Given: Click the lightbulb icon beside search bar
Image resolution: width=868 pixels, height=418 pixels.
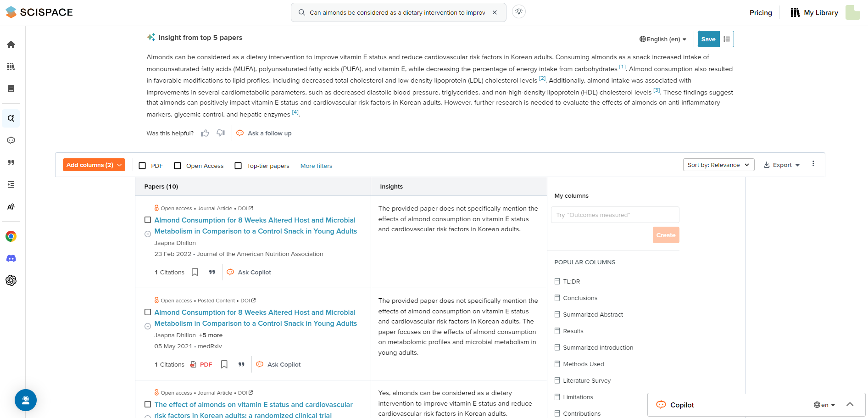Looking at the screenshot, I should click(519, 11).
